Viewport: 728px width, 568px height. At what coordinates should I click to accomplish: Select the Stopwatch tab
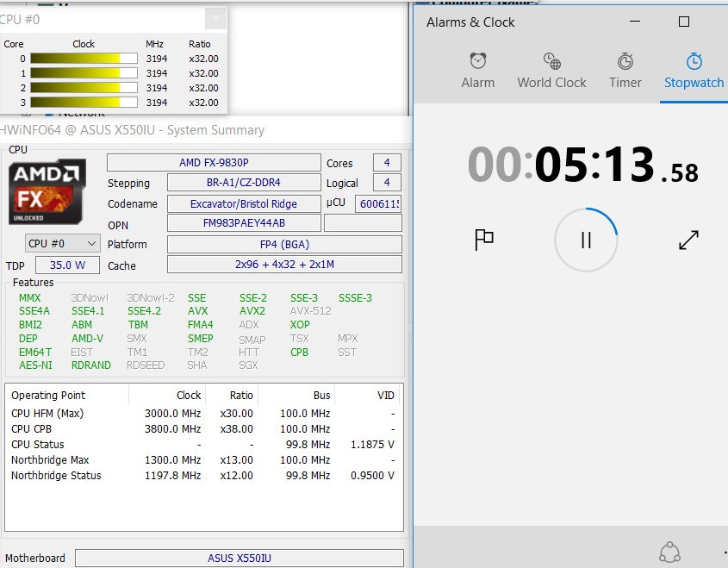(694, 72)
